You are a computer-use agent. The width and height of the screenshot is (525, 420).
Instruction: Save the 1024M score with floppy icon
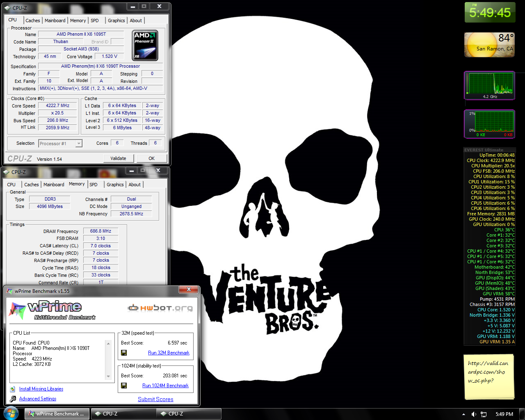click(x=124, y=386)
